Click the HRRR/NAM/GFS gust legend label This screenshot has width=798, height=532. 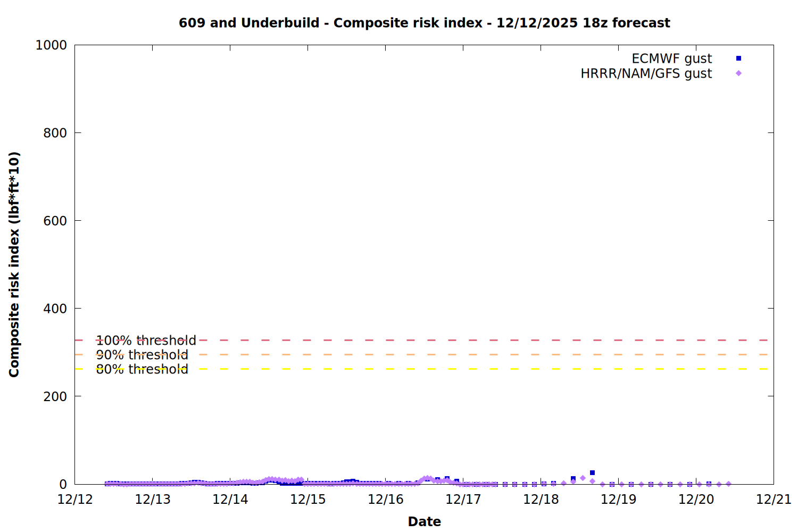pos(646,73)
